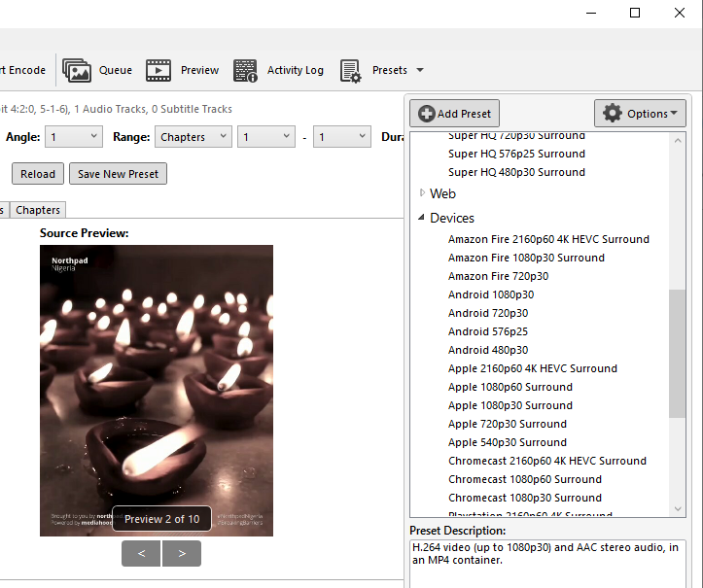Open the start chapter dropdown
Image resolution: width=703 pixels, height=588 pixels.
[x=265, y=136]
